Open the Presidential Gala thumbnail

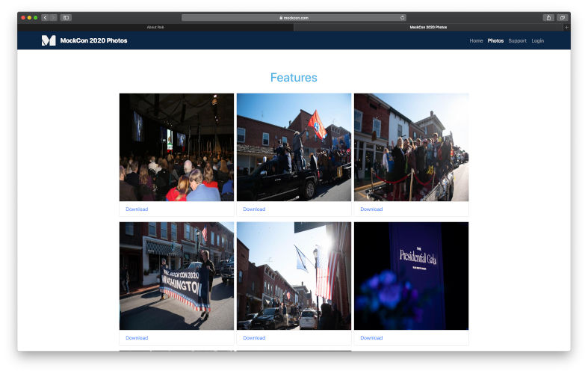[412, 276]
